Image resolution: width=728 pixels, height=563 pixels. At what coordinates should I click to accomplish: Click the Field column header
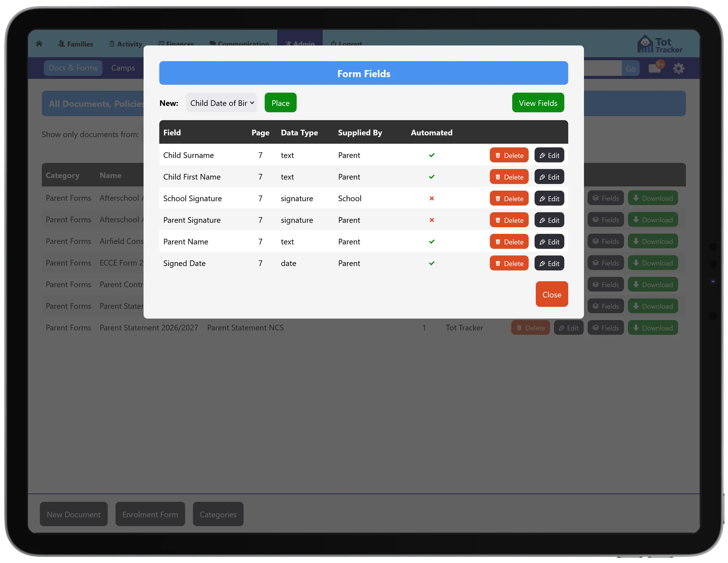[x=172, y=133]
